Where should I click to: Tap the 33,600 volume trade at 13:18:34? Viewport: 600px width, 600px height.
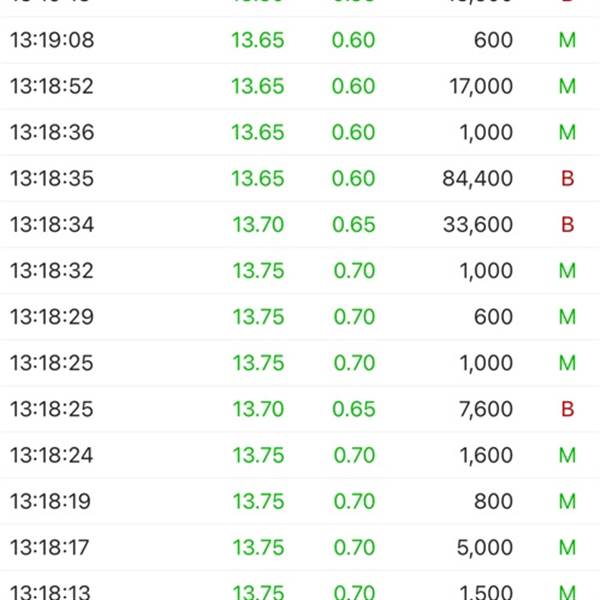(x=300, y=225)
